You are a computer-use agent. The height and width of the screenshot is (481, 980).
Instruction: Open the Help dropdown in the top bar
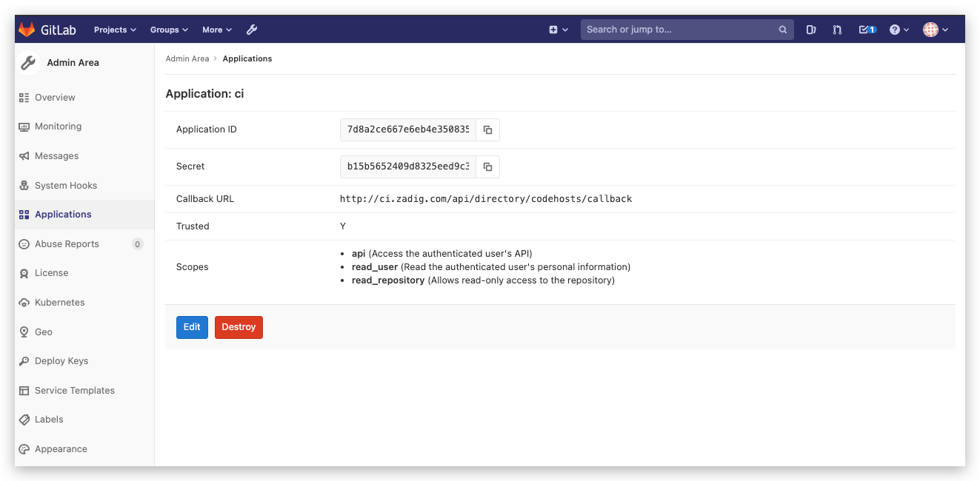pyautogui.click(x=898, y=29)
